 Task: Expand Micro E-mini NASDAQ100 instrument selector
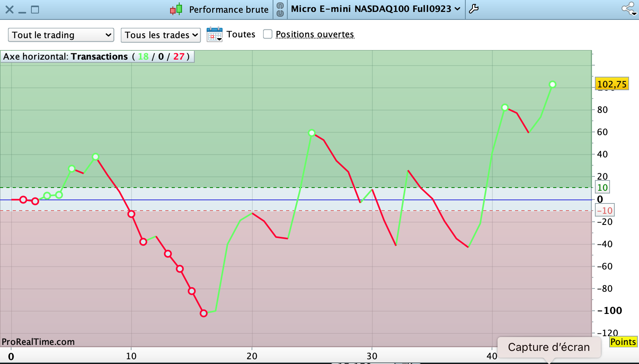(x=376, y=9)
